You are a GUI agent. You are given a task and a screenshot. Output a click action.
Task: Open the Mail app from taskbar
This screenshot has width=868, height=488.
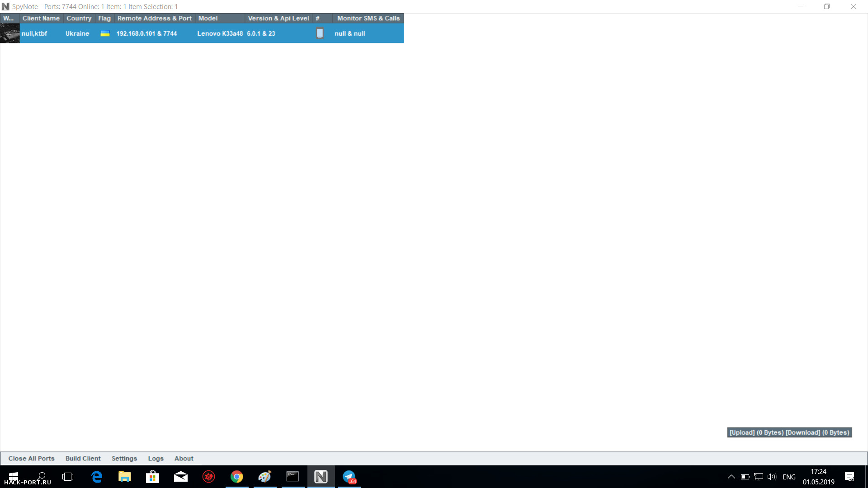click(x=181, y=477)
